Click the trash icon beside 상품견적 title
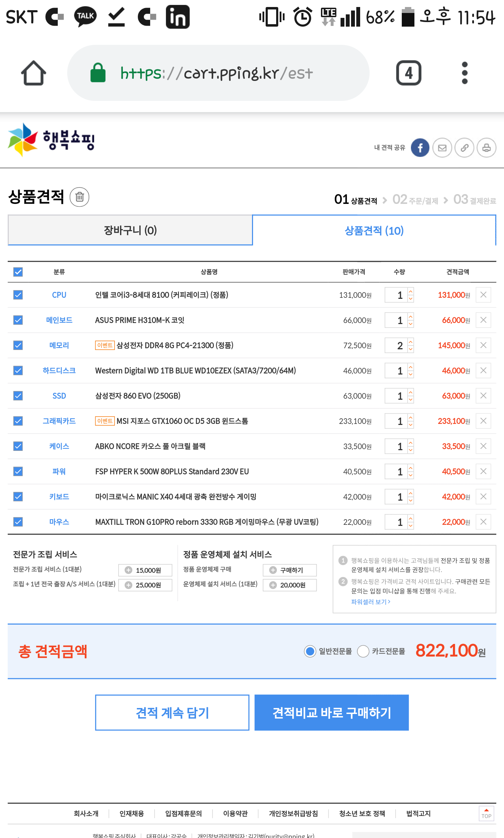Viewport: 504px width, 838px height. pos(79,197)
